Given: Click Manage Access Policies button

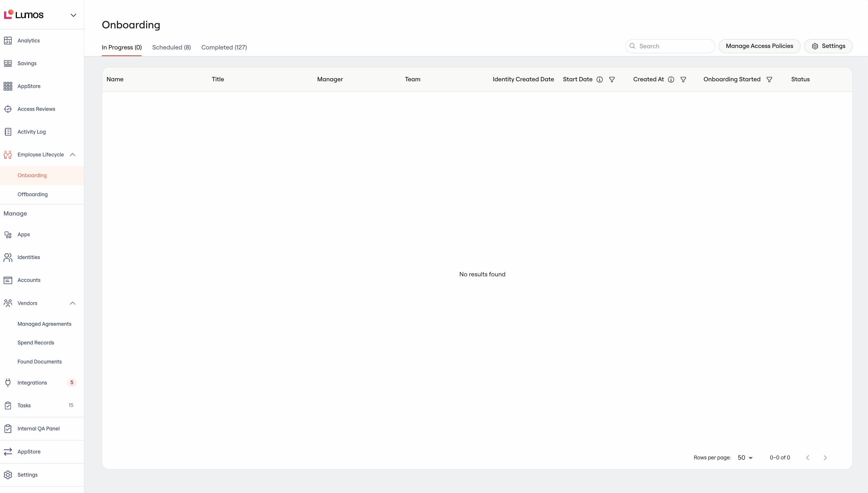Looking at the screenshot, I should pyautogui.click(x=759, y=46).
